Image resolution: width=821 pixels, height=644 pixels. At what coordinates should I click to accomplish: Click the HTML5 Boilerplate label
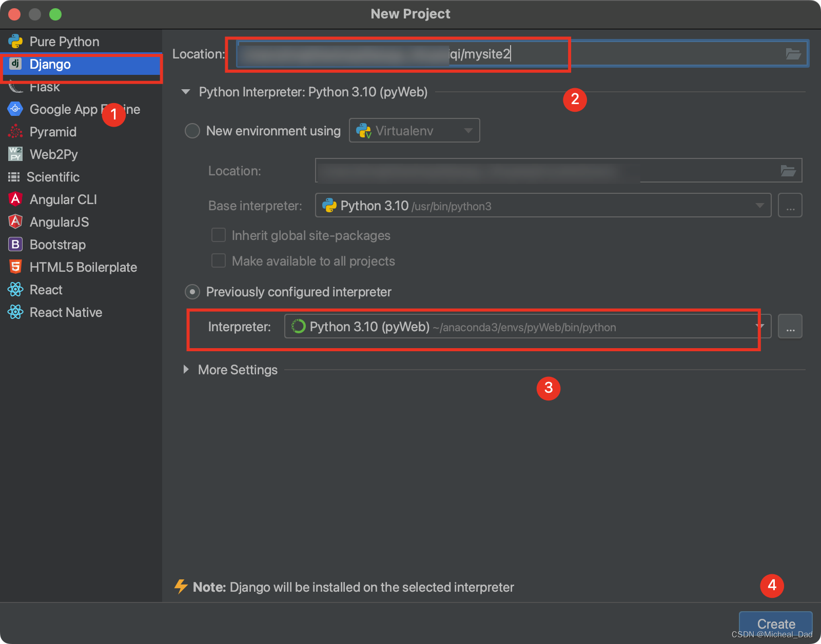[83, 267]
